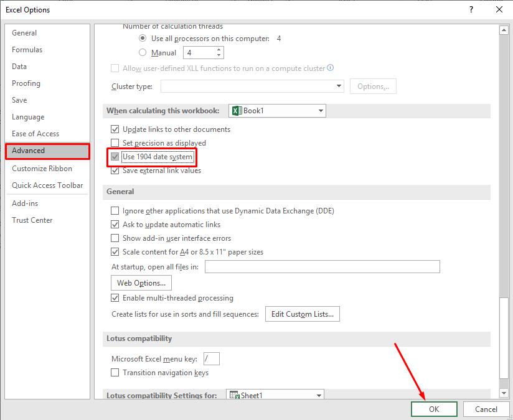Select Use all processors on this computer

(143, 39)
